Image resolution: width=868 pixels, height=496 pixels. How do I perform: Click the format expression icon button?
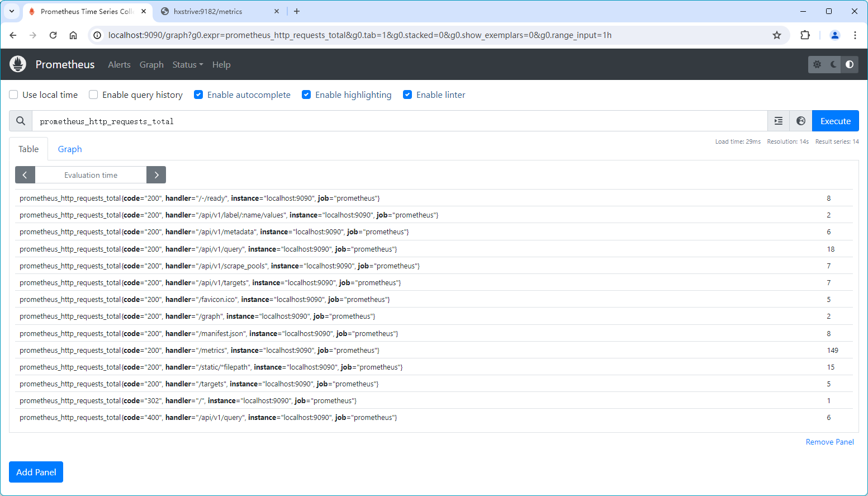point(779,121)
